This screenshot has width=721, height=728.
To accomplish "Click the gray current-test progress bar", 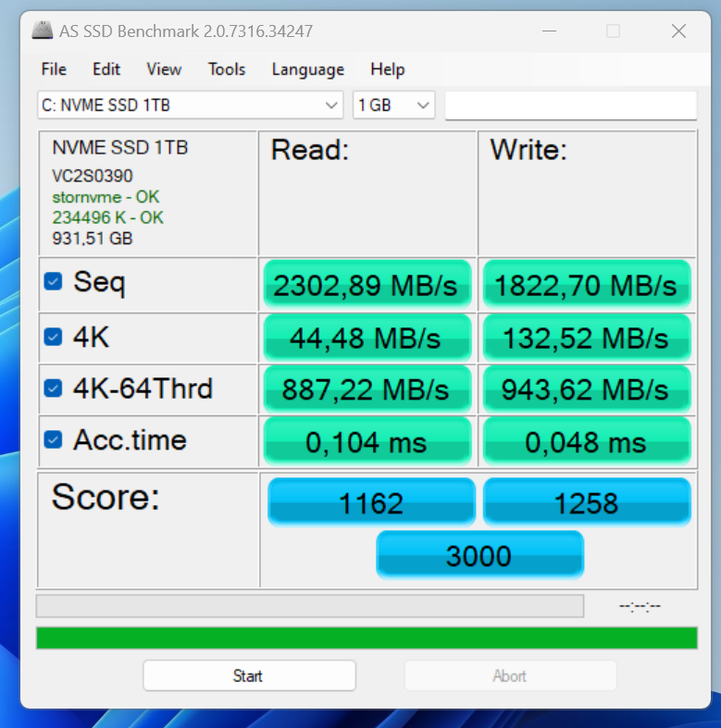I will pyautogui.click(x=310, y=606).
